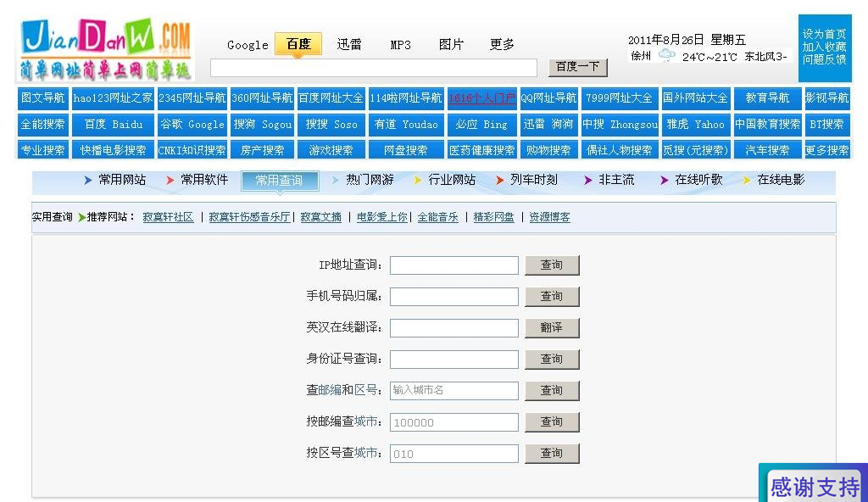868x502 pixels.
Task: Click 查询 button for 按区号查城市
Action: (x=552, y=453)
